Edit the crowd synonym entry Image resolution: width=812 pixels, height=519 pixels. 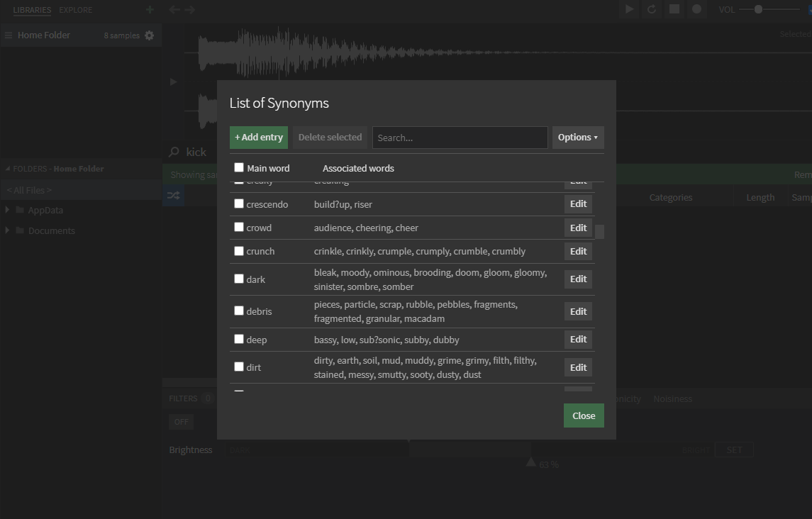pyautogui.click(x=578, y=228)
